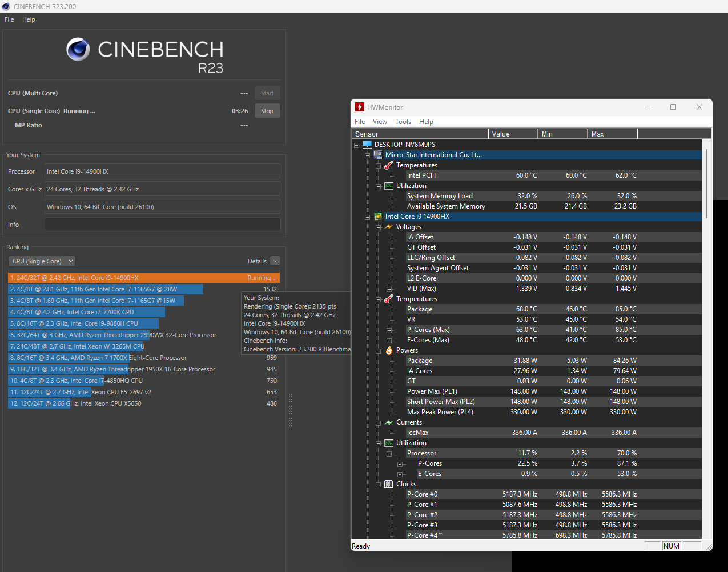
Task: Click the Currents waveform icon
Action: point(389,422)
